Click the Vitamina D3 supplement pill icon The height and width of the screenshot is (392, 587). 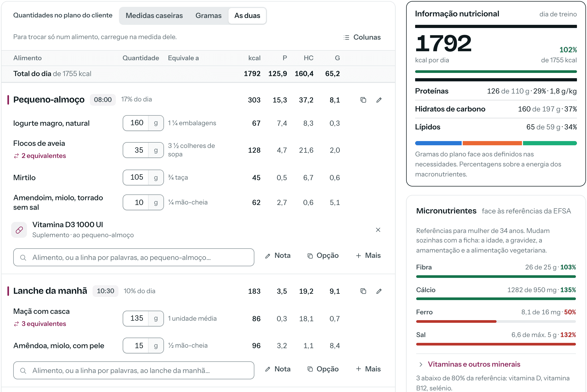(19, 230)
